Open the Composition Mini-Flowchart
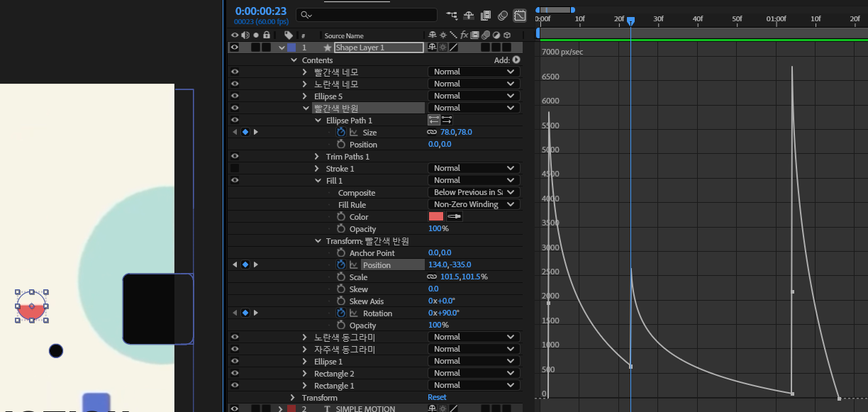This screenshot has width=868, height=412. pyautogui.click(x=452, y=15)
